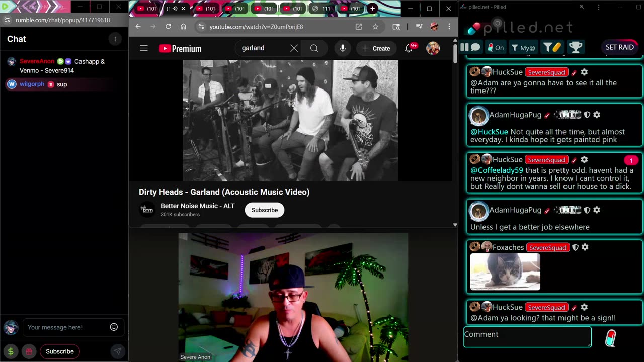Click the red gift icon in Rumble chat
This screenshot has height=362, width=644.
click(29, 351)
